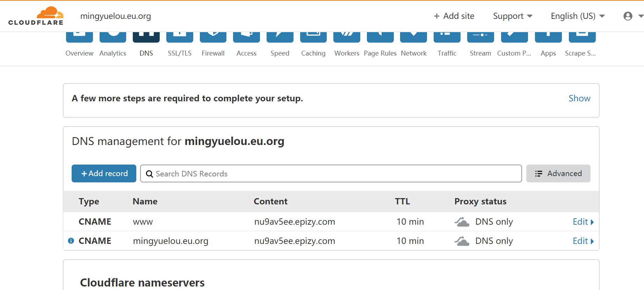Image resolution: width=644 pixels, height=290 pixels.
Task: Open the Speed section icon
Action: coord(280,37)
